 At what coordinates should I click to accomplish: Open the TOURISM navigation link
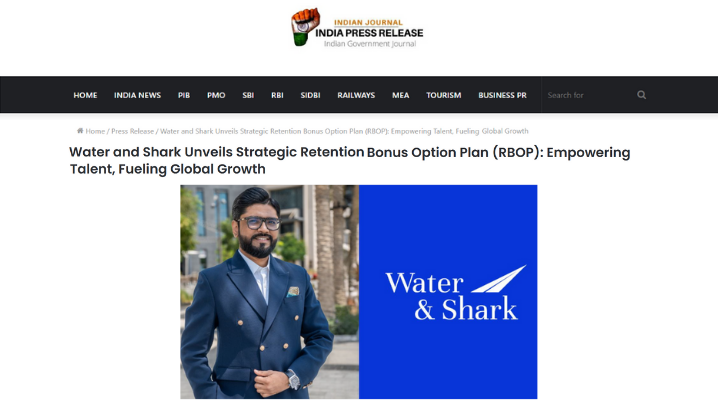[444, 95]
